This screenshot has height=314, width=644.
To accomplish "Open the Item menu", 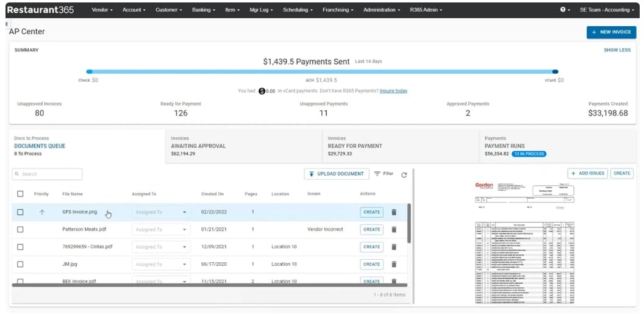I will (x=232, y=10).
